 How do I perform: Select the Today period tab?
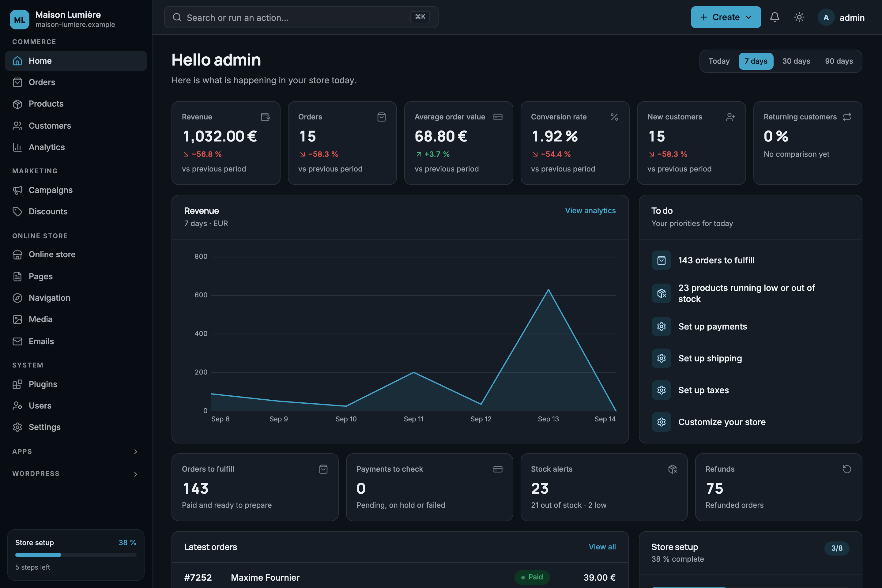[x=719, y=61]
